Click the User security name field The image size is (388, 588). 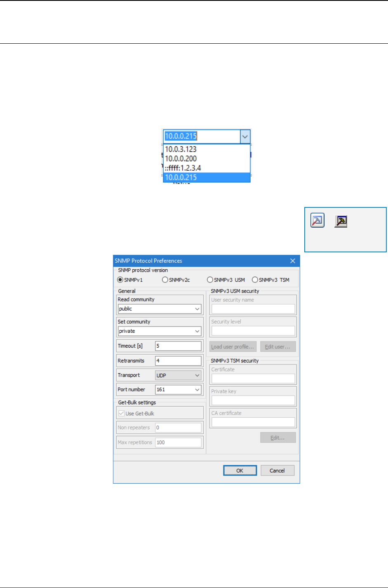pyautogui.click(x=253, y=309)
